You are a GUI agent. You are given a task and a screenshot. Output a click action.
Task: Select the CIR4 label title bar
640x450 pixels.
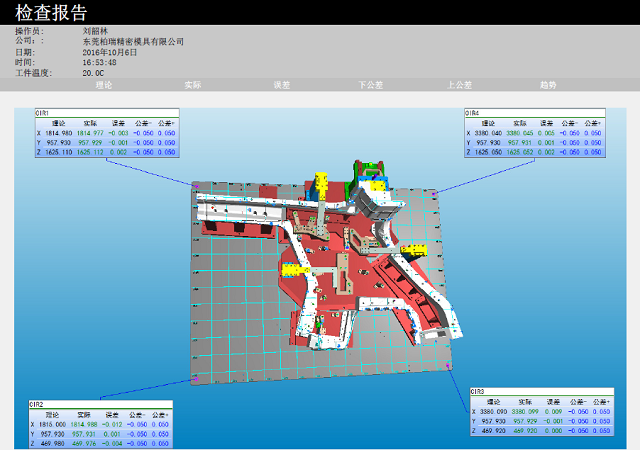[x=535, y=113]
